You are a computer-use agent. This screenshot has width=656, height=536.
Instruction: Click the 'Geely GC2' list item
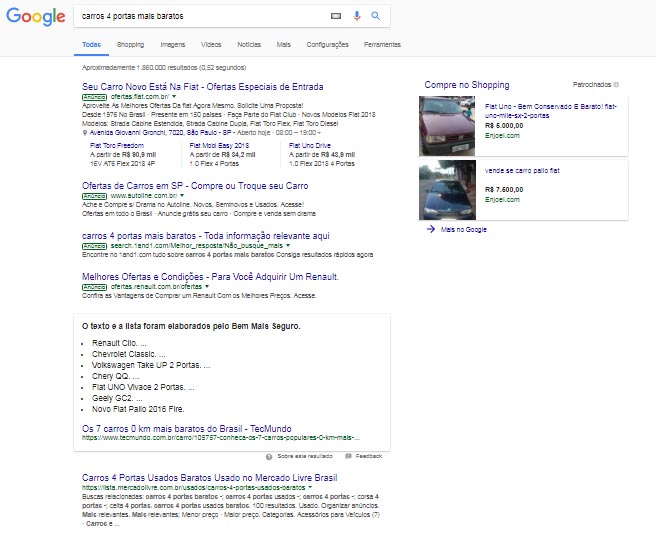117,398
